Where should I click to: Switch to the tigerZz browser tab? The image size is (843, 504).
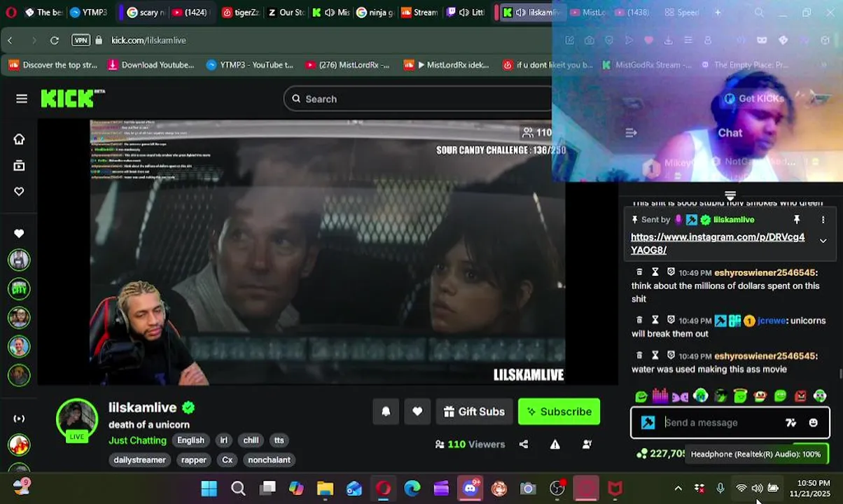pyautogui.click(x=240, y=13)
